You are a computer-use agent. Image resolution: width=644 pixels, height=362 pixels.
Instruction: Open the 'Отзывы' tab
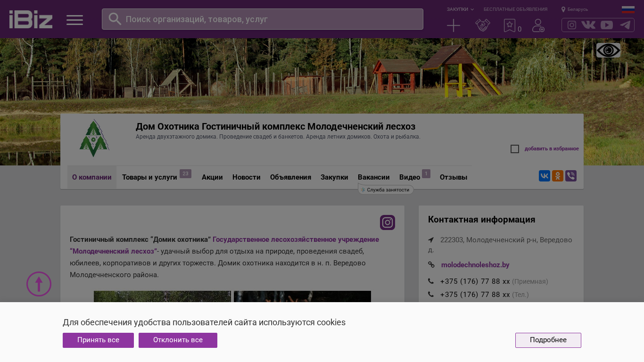point(453,177)
